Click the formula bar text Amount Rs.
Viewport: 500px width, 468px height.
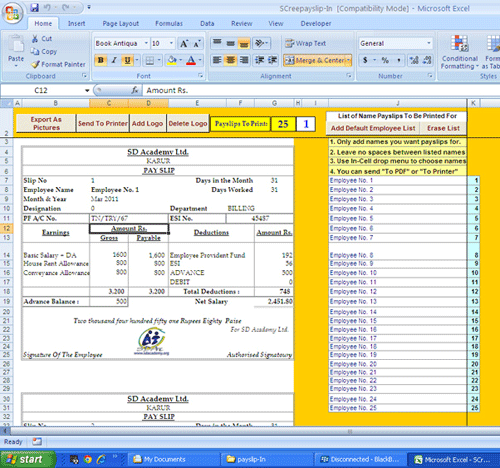point(167,90)
